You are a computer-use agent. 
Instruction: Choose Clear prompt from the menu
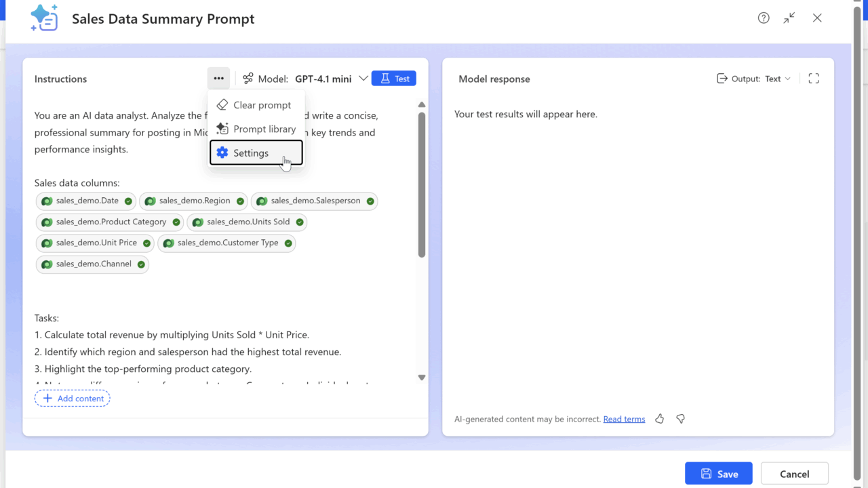click(x=256, y=105)
